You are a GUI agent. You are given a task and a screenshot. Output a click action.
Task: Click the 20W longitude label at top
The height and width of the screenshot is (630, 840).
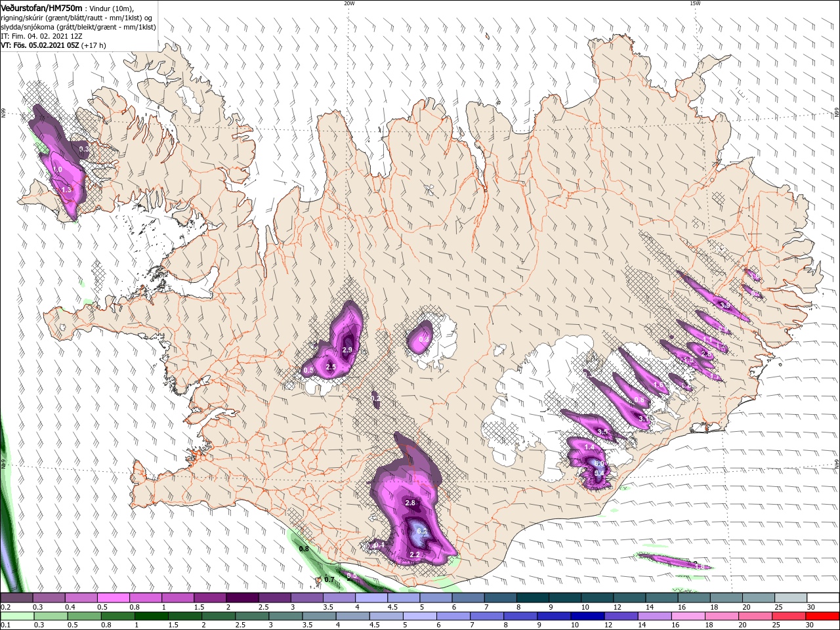[349, 3]
